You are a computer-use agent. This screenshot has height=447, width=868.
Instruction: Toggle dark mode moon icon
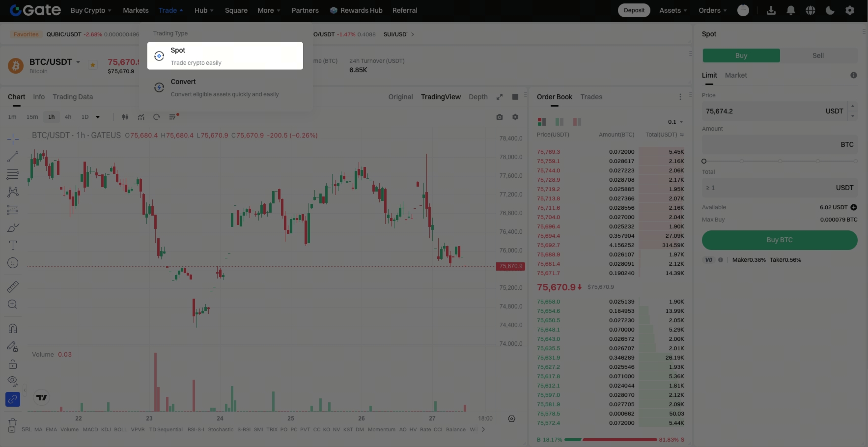point(830,10)
